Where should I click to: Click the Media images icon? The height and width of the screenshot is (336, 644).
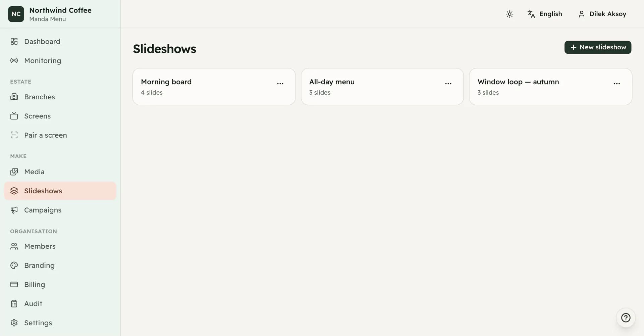click(x=14, y=172)
